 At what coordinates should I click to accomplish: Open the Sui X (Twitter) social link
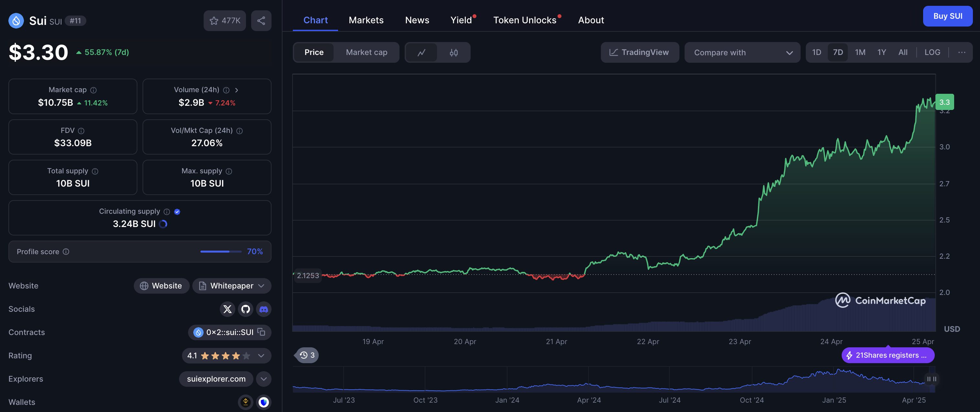pyautogui.click(x=228, y=309)
